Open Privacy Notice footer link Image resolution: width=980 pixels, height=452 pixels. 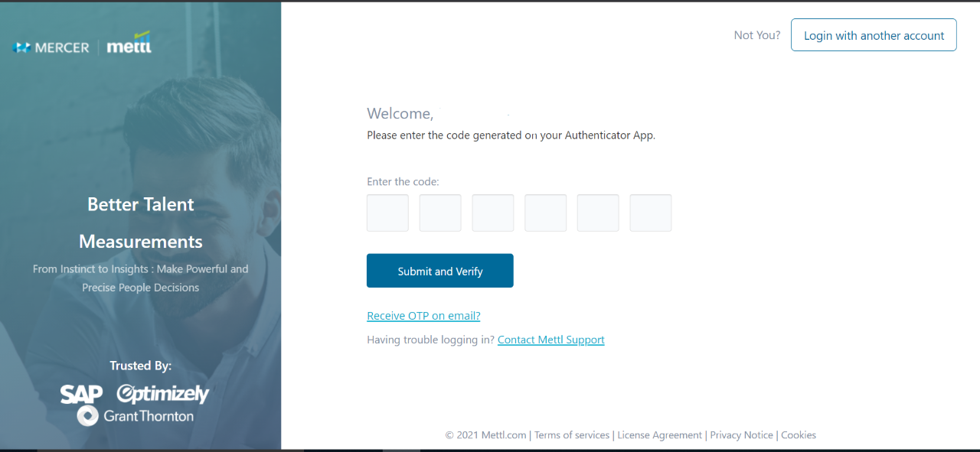tap(741, 435)
